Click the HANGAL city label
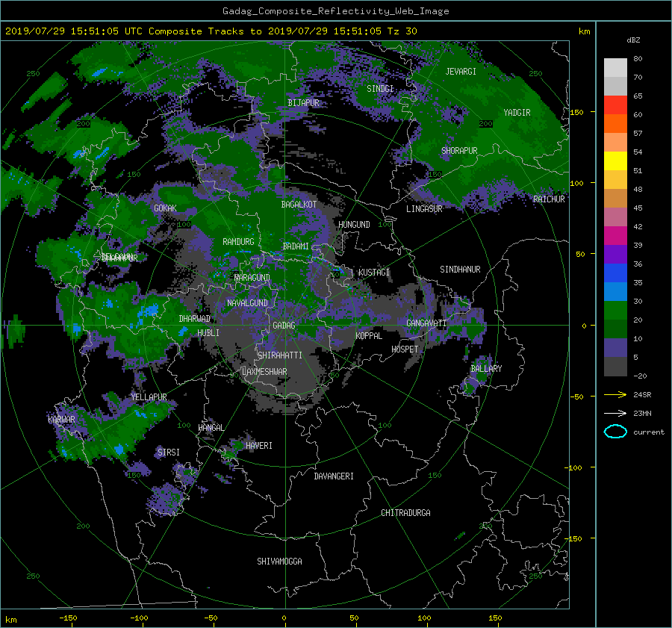The height and width of the screenshot is (628, 672). pos(211,428)
